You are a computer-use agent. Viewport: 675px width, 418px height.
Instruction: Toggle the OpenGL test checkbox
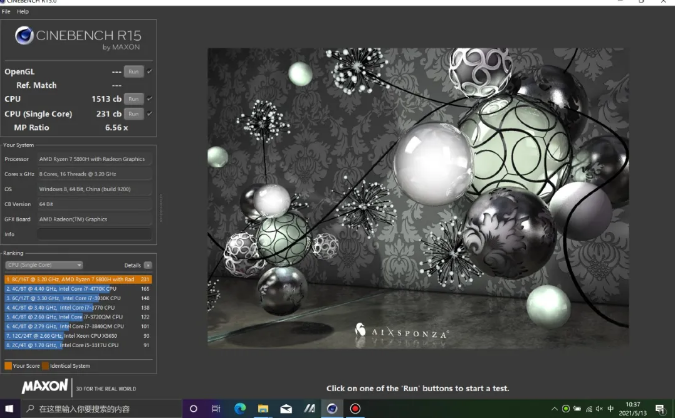pyautogui.click(x=150, y=72)
